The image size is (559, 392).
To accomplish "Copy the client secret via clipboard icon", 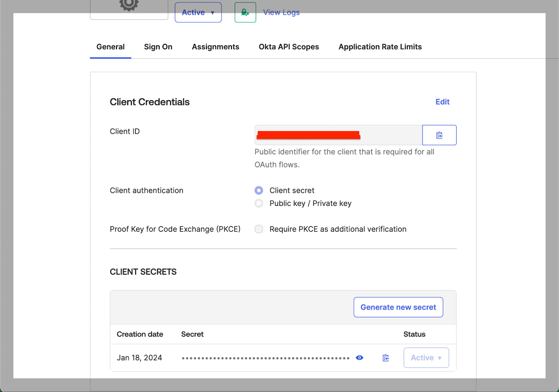I will (385, 357).
